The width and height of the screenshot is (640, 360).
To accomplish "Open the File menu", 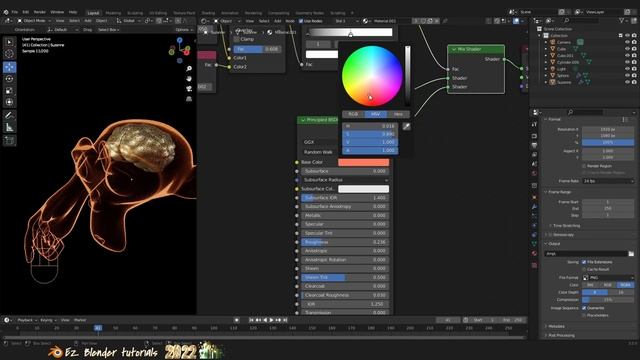I will coord(15,12).
